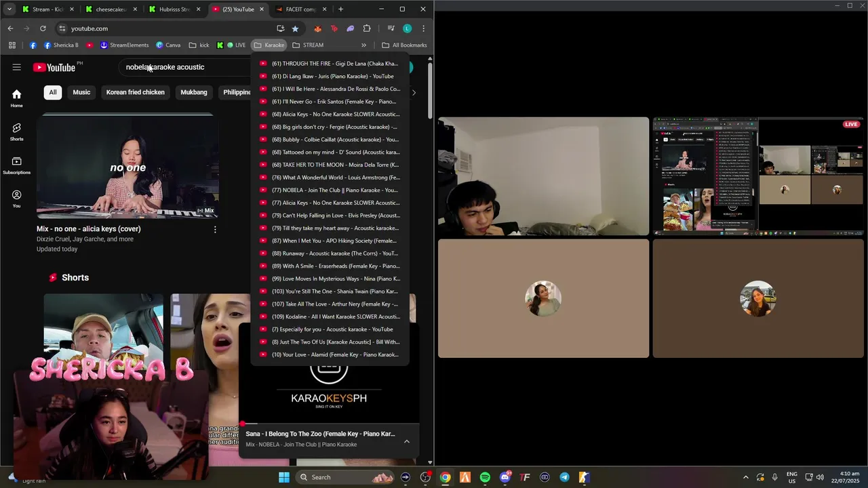Switch to the FACEIT tab

coord(301,9)
